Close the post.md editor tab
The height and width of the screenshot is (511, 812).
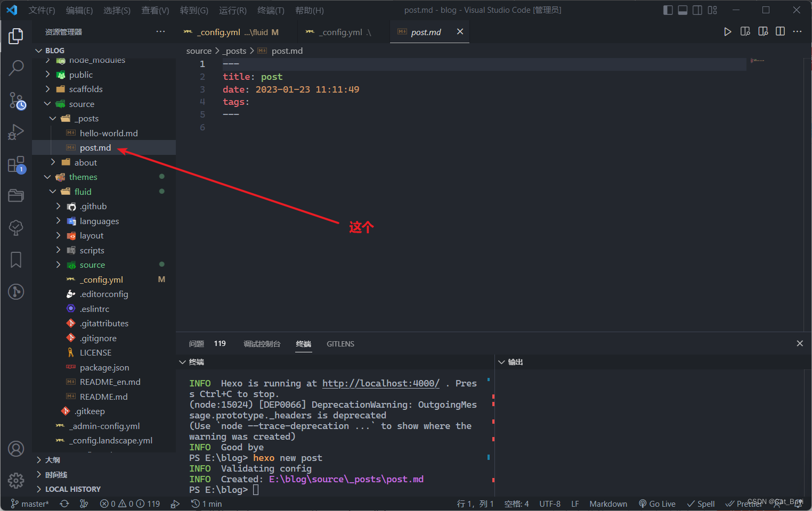[460, 32]
